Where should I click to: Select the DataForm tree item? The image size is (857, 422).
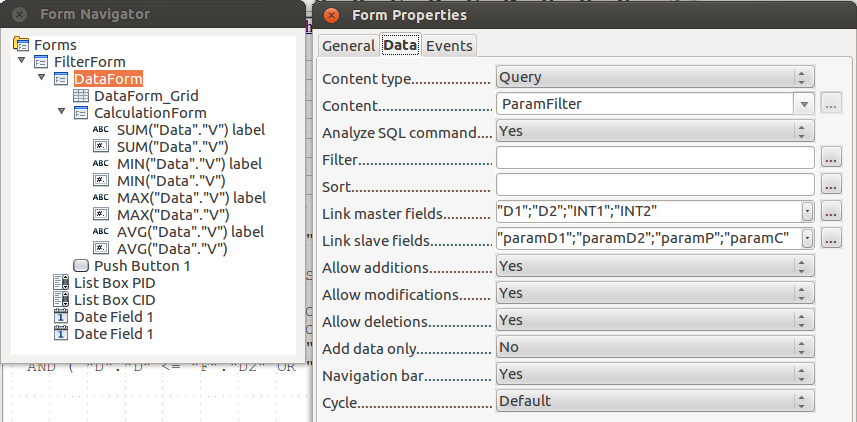[x=108, y=79]
